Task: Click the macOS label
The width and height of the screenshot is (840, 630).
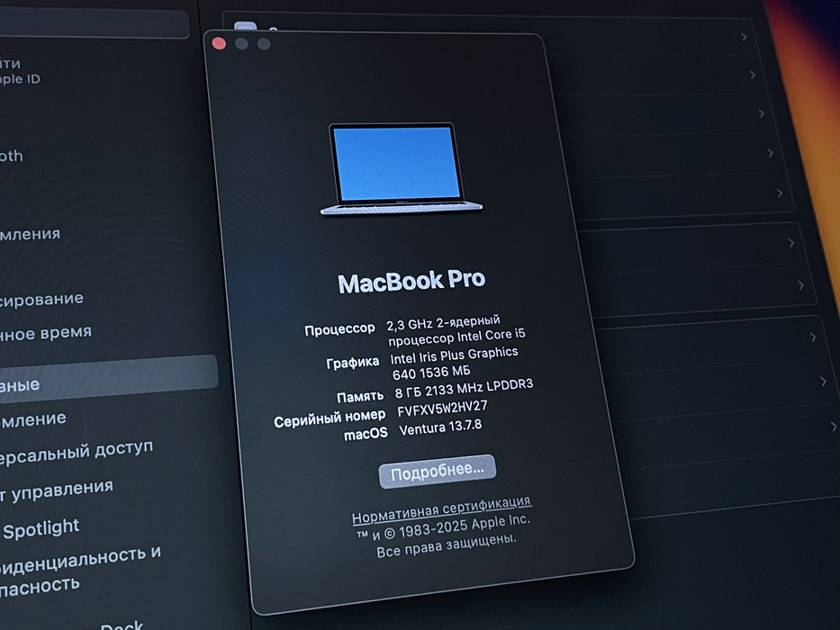Action: [366, 434]
